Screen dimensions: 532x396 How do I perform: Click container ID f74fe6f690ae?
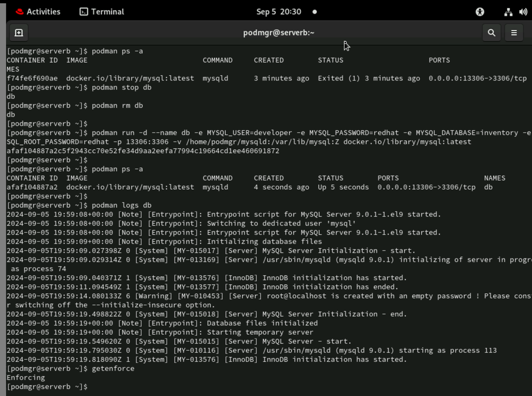pos(32,78)
